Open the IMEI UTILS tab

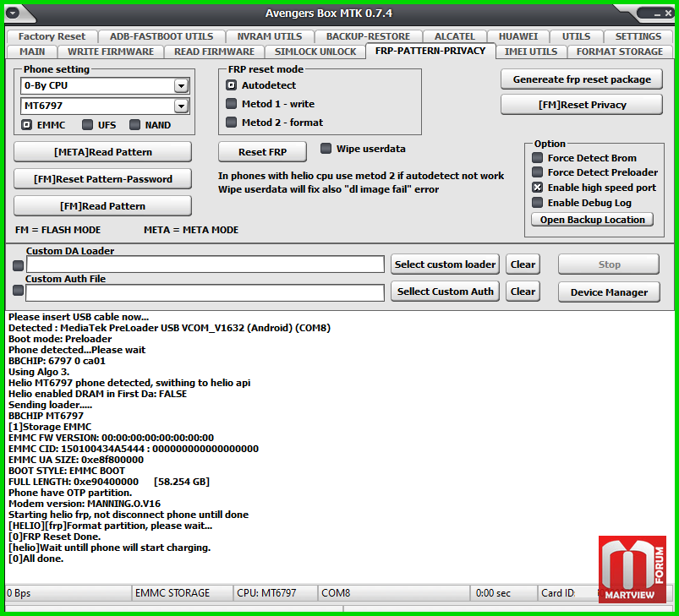pyautogui.click(x=531, y=52)
